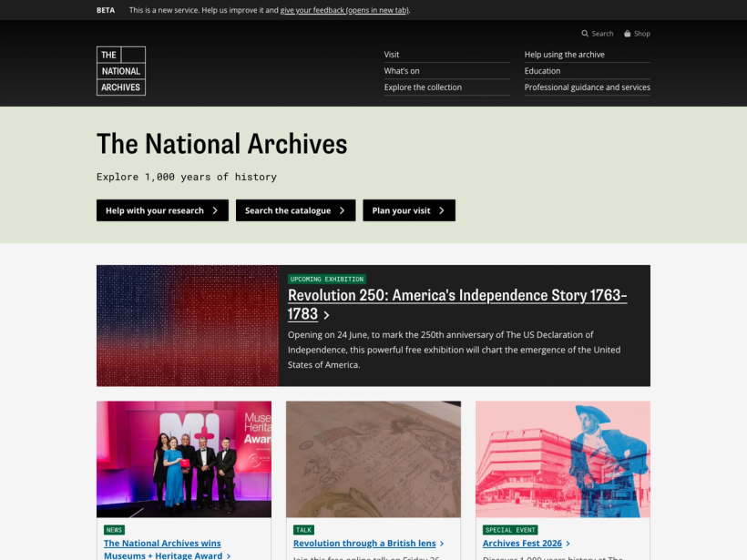Image resolution: width=747 pixels, height=560 pixels.
Task: Click the Archives Fest pink building image
Action: 563,459
